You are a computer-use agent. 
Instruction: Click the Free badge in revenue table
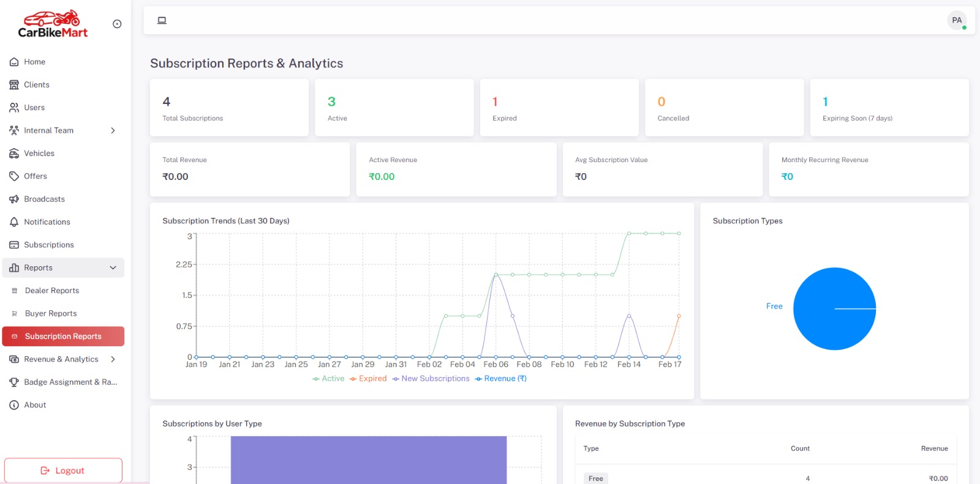(x=596, y=478)
